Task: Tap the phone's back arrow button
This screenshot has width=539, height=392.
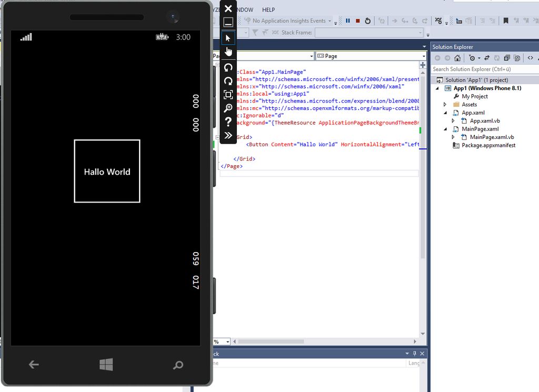Action: [x=34, y=365]
